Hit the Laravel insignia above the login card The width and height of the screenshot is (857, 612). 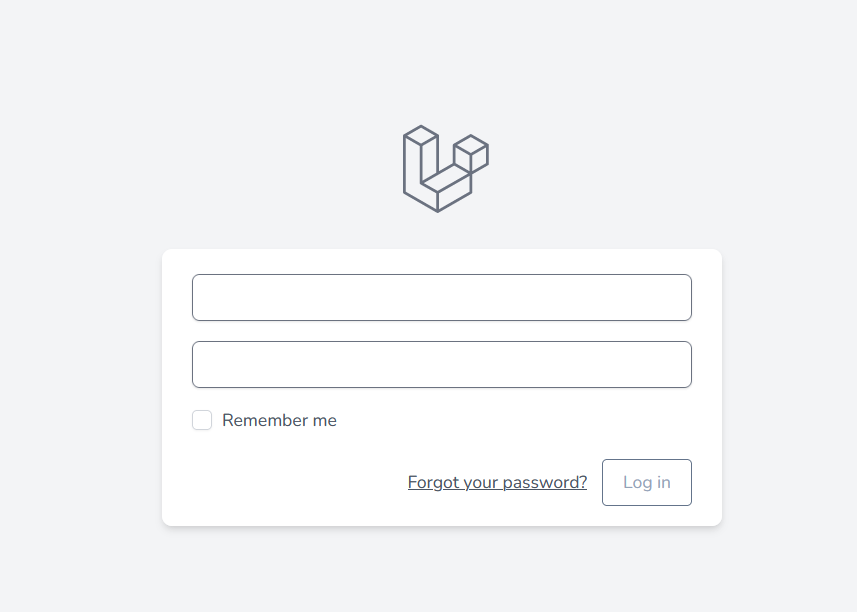(444, 168)
